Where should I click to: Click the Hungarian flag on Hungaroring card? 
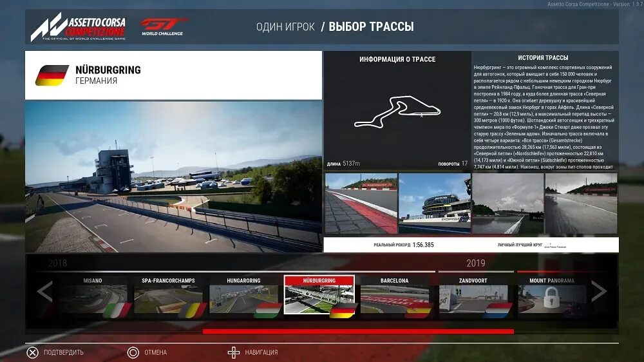pyautogui.click(x=268, y=310)
